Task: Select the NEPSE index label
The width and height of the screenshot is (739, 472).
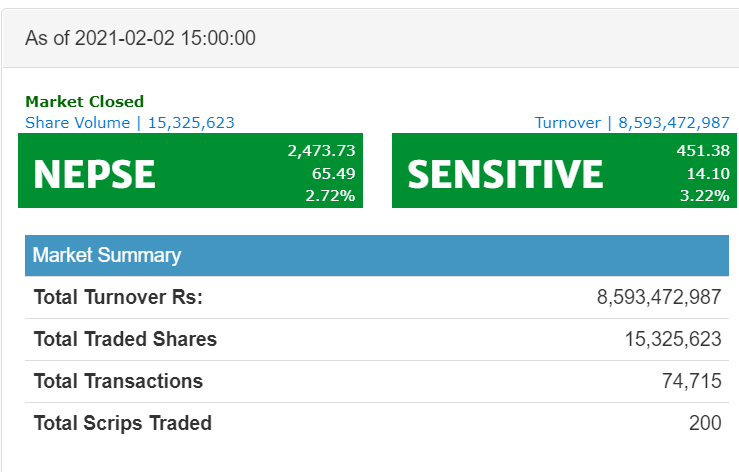Action: [x=94, y=174]
